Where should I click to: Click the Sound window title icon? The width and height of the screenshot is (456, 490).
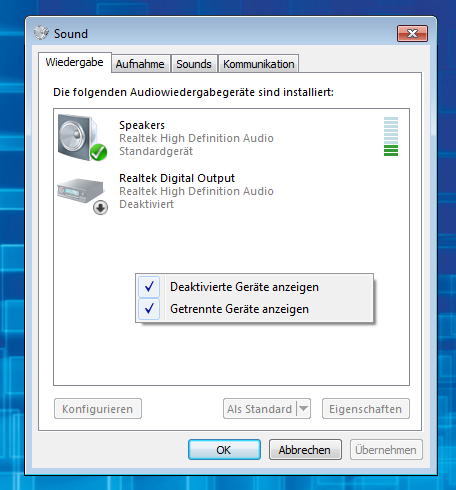[41, 33]
